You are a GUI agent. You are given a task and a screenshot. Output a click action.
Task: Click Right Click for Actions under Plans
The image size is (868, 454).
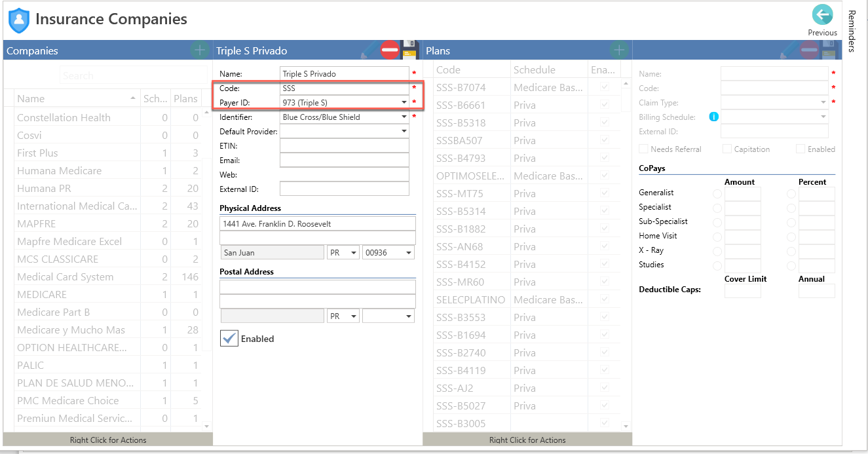[527, 440]
